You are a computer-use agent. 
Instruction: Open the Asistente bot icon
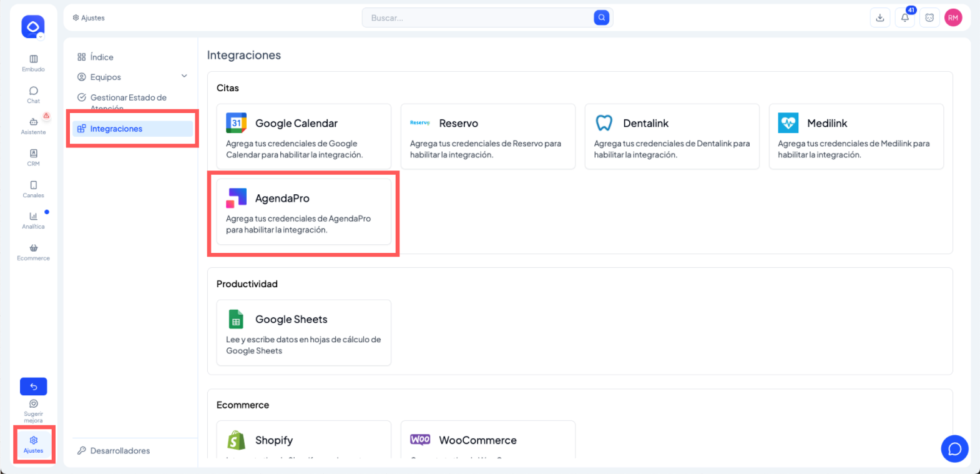click(34, 122)
